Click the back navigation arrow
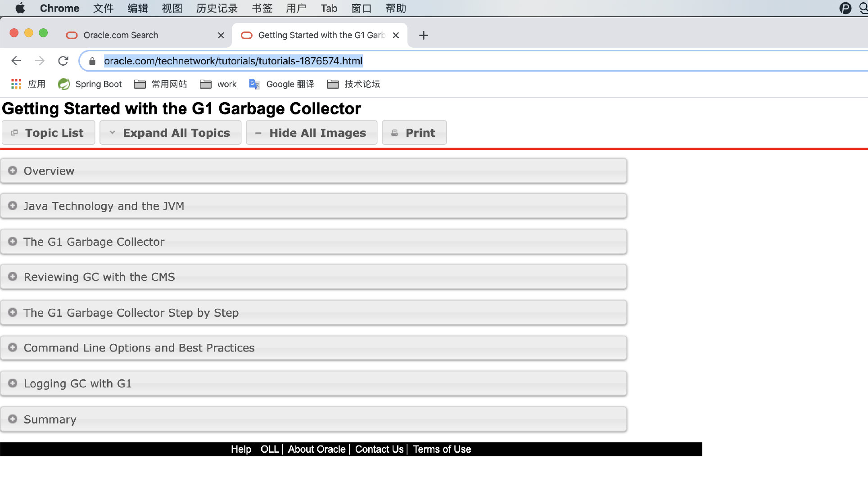868x486 pixels. point(16,61)
